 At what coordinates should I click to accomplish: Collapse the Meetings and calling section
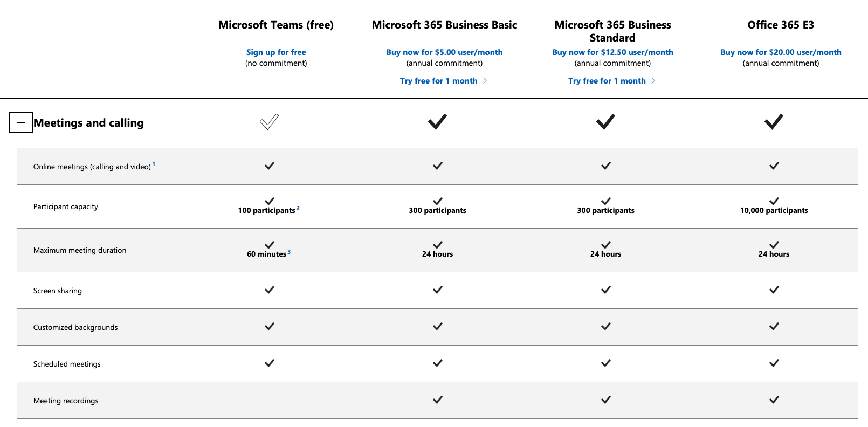[20, 122]
